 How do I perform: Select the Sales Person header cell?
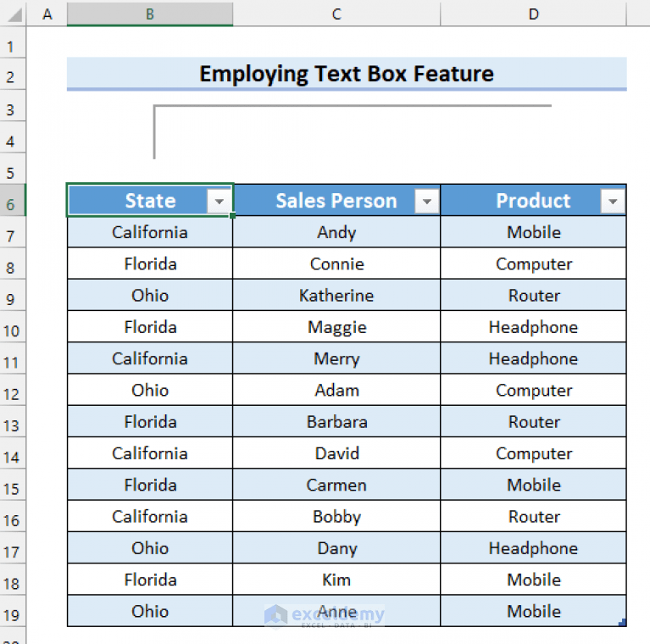[x=336, y=201]
